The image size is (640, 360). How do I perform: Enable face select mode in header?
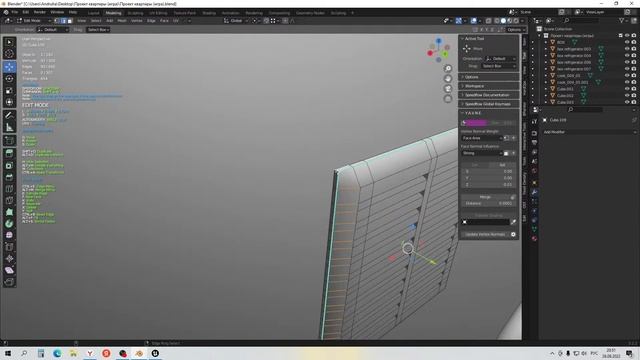(70, 21)
